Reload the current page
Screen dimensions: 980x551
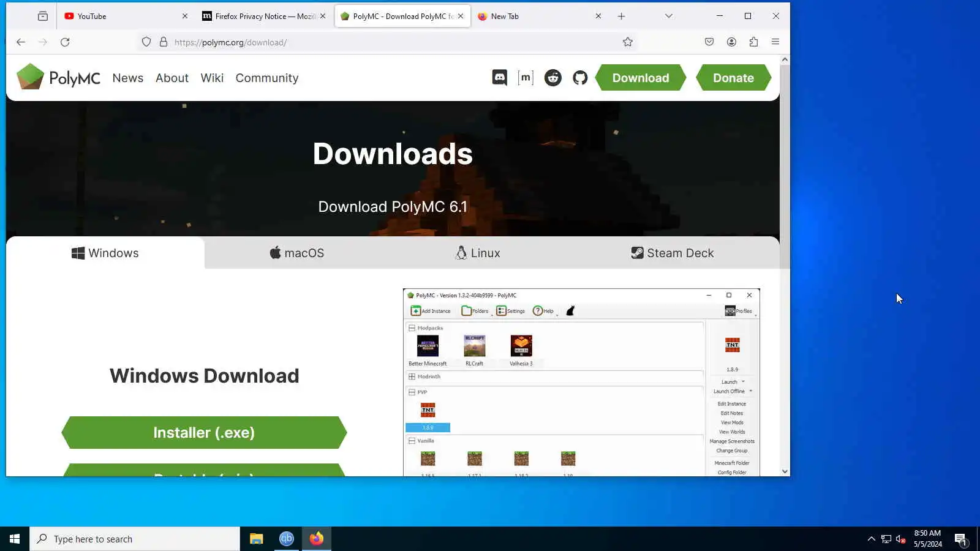pos(65,42)
